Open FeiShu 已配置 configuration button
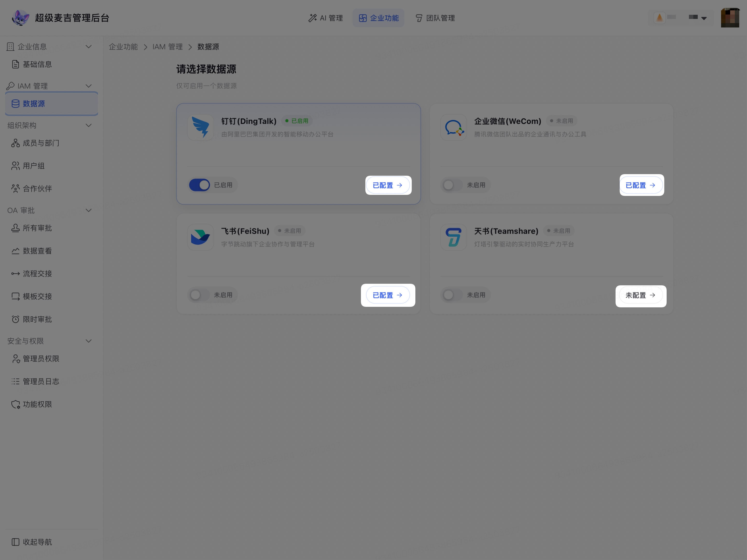This screenshot has height=560, width=747. [388, 295]
